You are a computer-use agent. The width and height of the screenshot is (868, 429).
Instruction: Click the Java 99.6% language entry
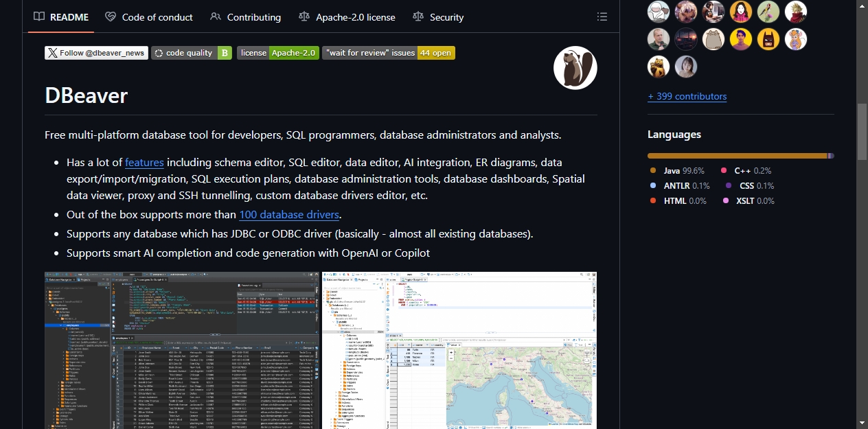[677, 170]
